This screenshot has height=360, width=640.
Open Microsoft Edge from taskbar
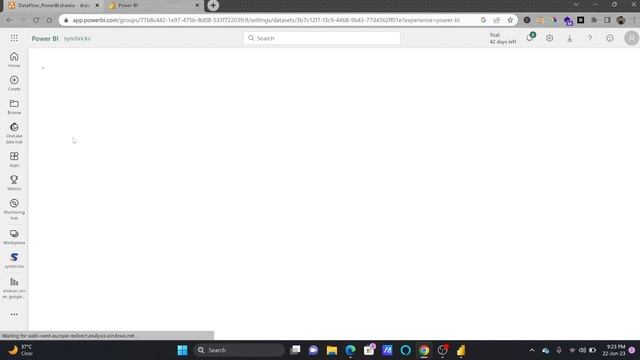point(350,350)
